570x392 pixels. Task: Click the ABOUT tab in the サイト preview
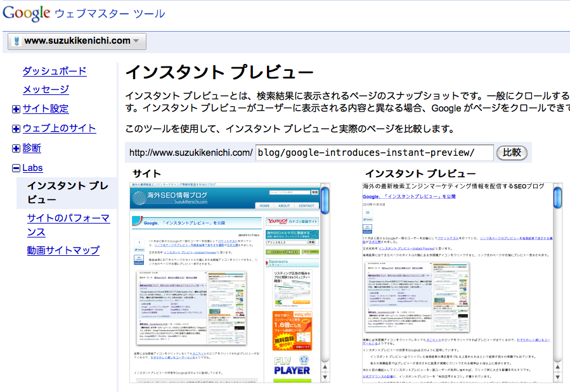[x=284, y=206]
